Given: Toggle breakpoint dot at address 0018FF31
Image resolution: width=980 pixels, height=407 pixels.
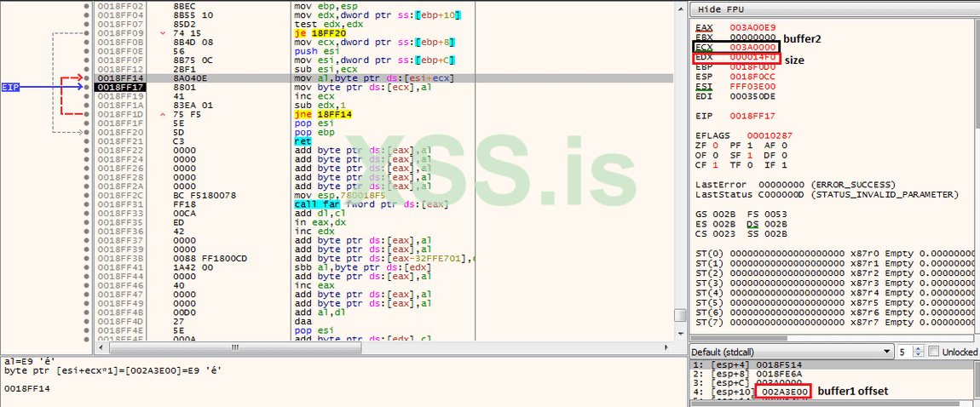Looking at the screenshot, I should (87, 204).
